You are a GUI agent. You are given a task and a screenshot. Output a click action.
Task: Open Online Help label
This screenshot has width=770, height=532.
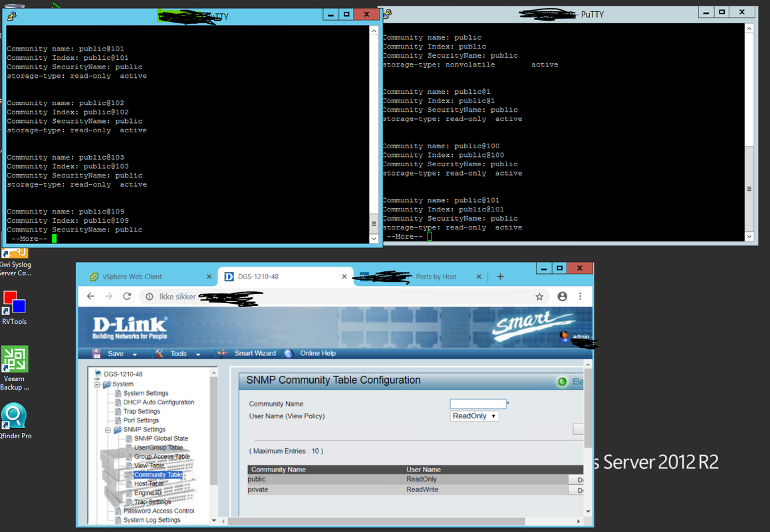pyautogui.click(x=318, y=353)
